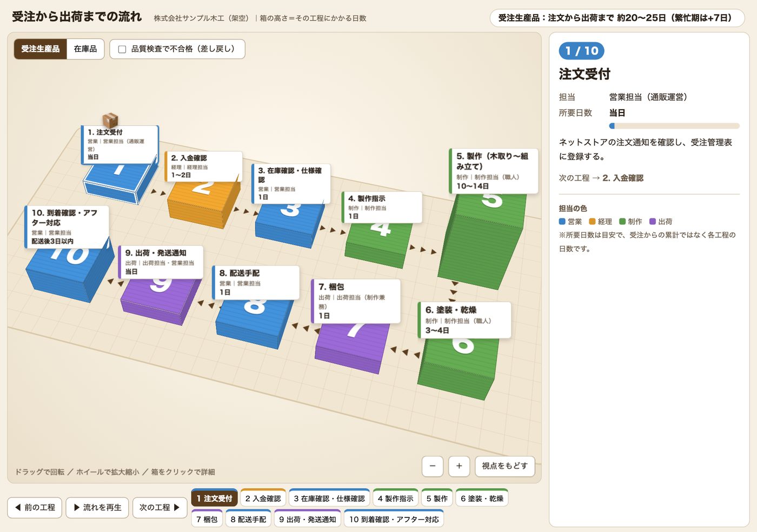Select the 6 塗装・乾燥 step tab

click(x=482, y=498)
